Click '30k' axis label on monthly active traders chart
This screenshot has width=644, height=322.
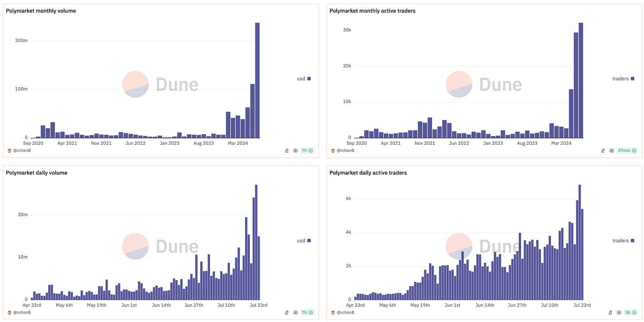coord(347,30)
